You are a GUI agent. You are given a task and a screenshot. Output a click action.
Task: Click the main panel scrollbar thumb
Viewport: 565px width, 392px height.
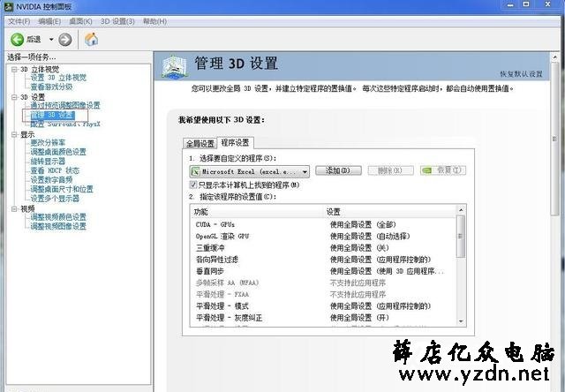coord(554,139)
